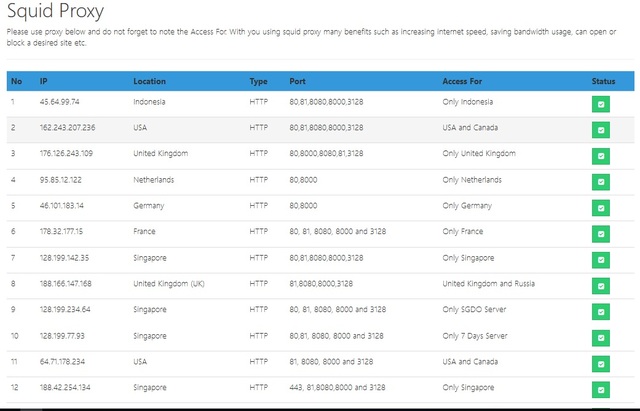
Task: Click the Germany location cell
Action: pos(149,206)
